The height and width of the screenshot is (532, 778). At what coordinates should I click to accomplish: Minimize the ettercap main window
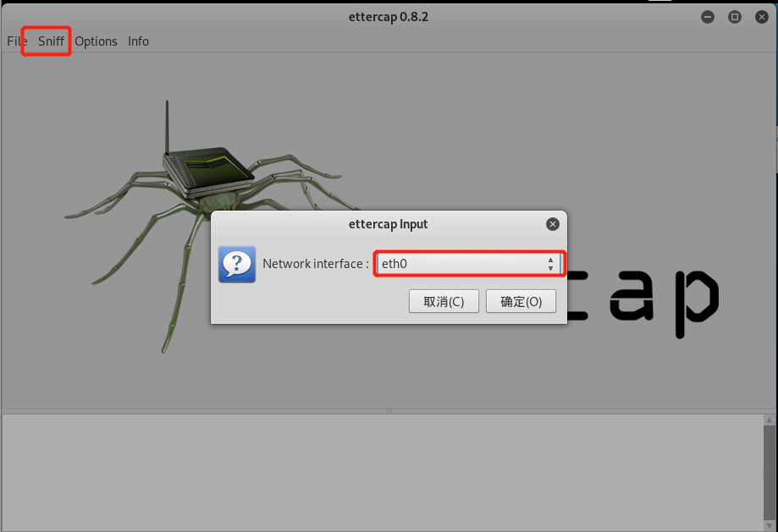coord(708,17)
